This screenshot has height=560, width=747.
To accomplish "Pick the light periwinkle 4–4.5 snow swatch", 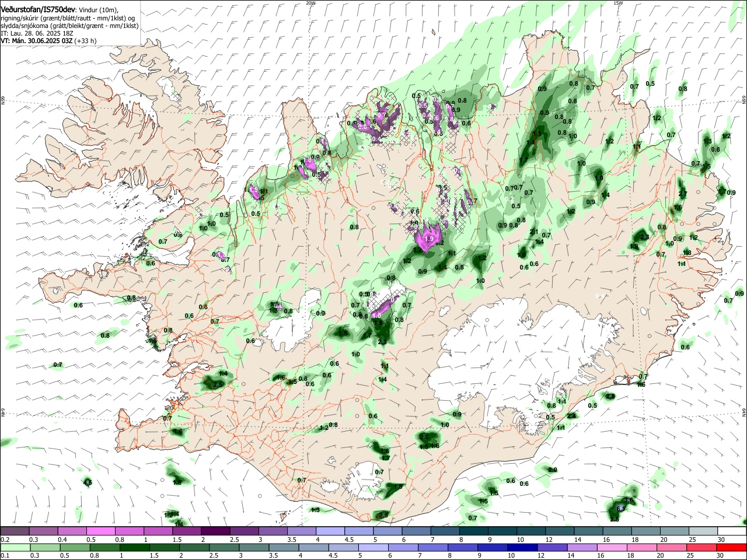I will [x=331, y=531].
